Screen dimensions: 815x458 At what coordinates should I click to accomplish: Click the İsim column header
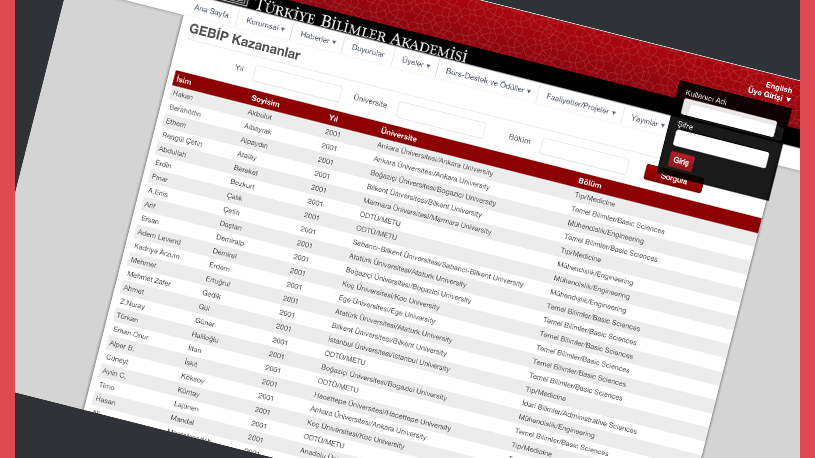click(184, 80)
